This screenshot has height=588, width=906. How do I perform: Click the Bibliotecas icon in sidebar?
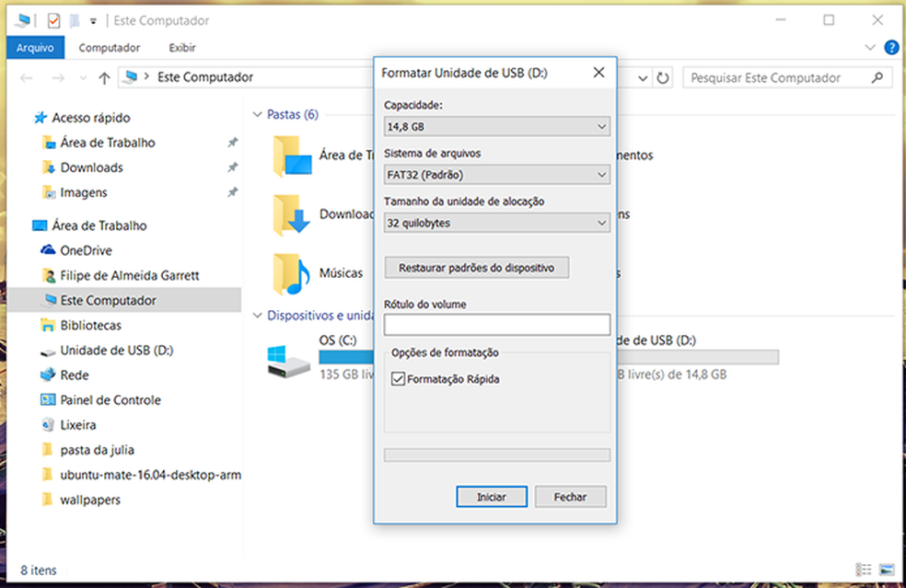click(48, 325)
